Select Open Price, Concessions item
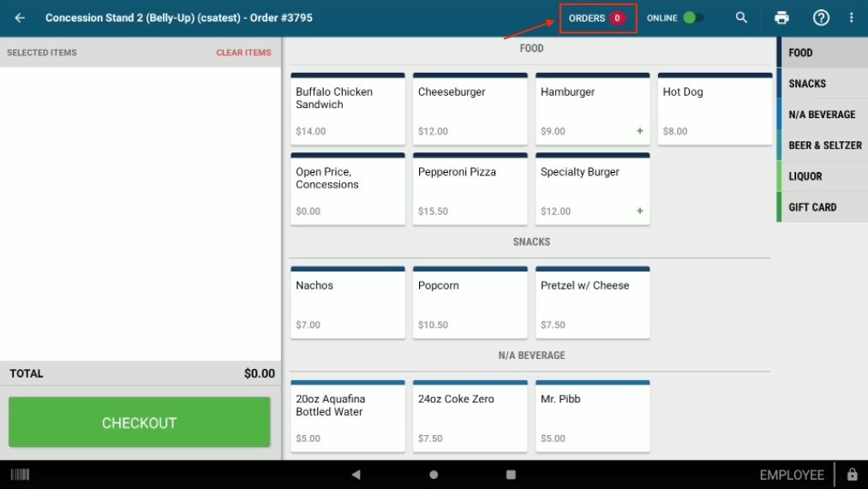This screenshot has height=489, width=868. [348, 188]
